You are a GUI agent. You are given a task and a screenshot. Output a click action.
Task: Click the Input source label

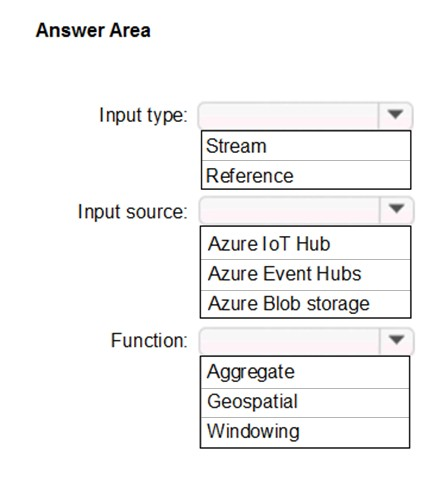coord(133,211)
